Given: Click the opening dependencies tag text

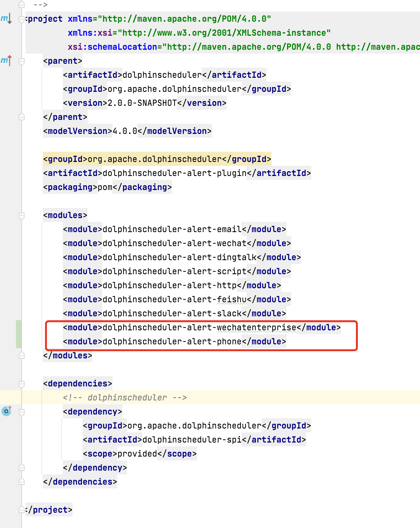Looking at the screenshot, I should [x=78, y=384].
